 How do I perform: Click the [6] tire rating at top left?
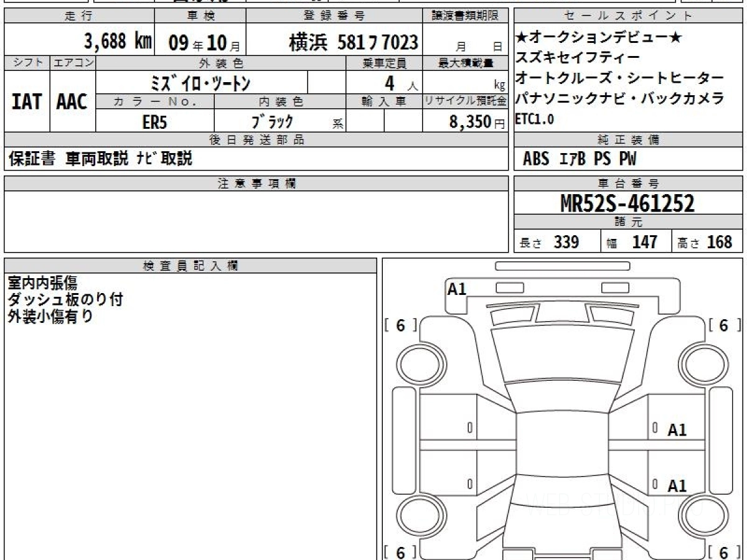pos(400,325)
